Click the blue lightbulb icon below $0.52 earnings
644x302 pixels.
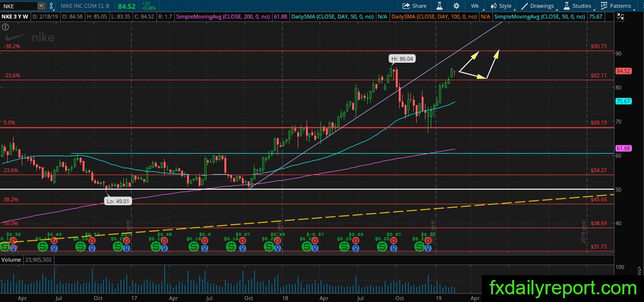pos(428,248)
